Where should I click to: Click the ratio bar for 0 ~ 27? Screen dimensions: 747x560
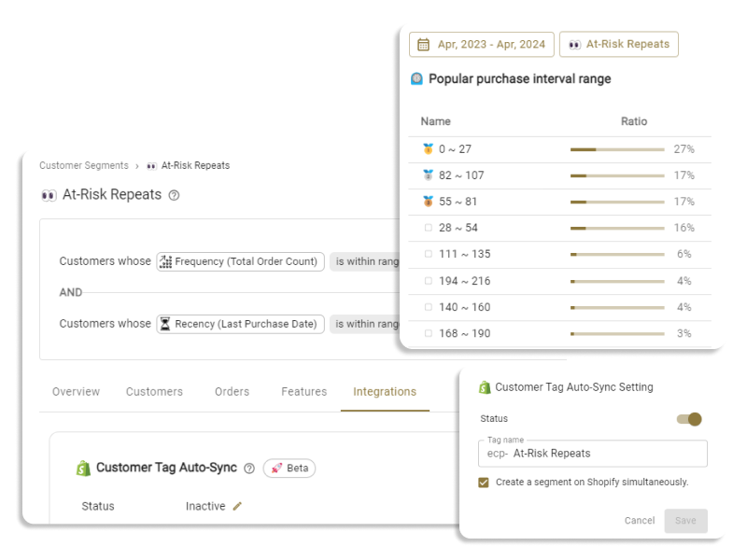pyautogui.click(x=617, y=149)
